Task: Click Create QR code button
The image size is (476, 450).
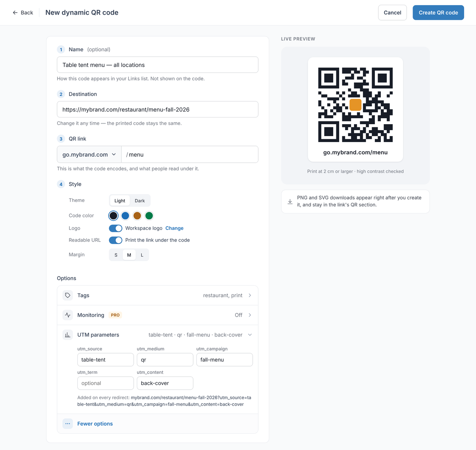Action: [438, 13]
